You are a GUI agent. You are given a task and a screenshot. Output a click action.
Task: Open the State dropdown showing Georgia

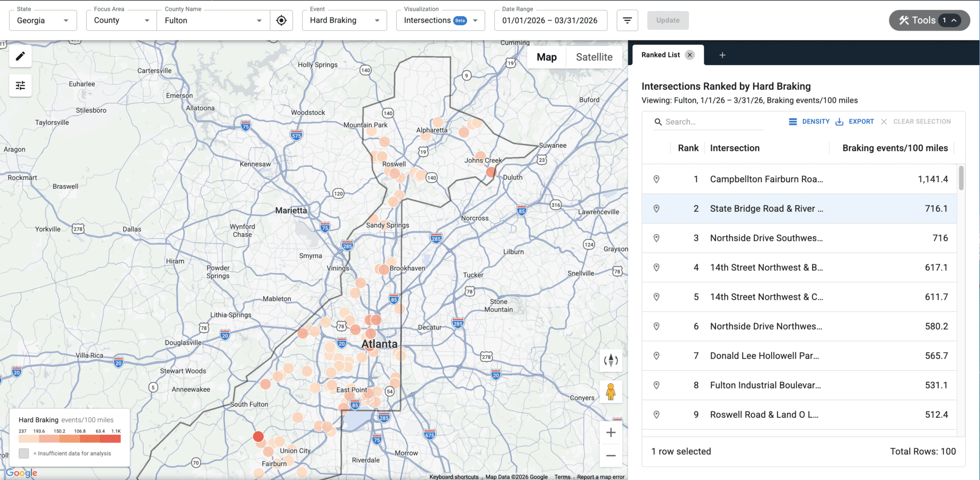tap(43, 21)
